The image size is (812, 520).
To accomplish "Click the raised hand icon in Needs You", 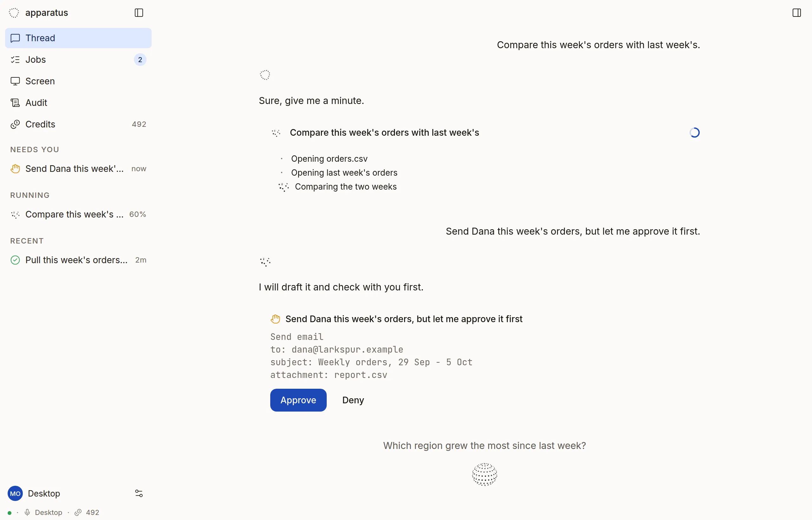I will 15,169.
